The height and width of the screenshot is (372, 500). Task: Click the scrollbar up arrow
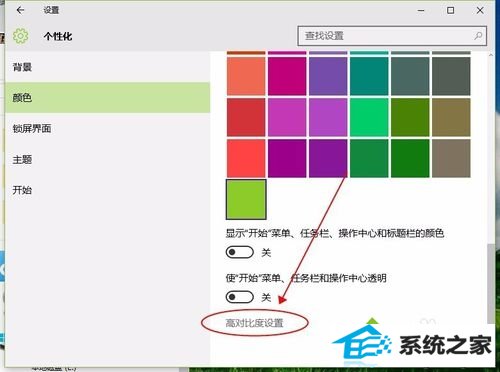[491, 55]
